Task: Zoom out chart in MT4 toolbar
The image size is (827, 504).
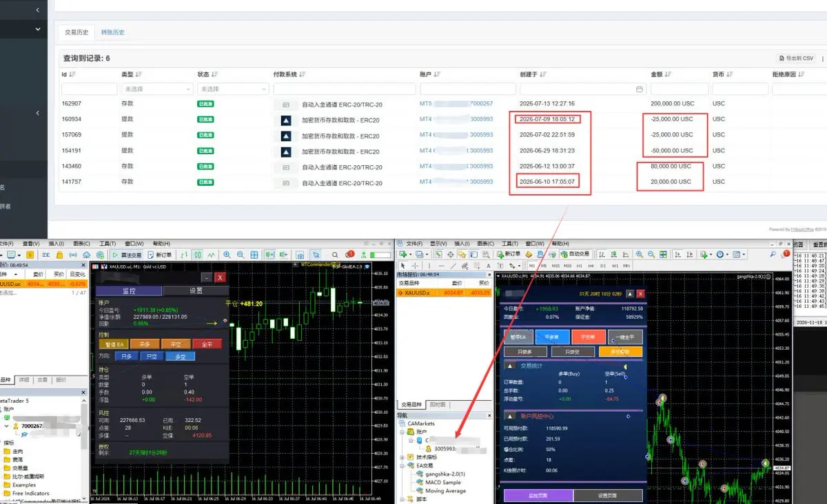Action: [651, 254]
